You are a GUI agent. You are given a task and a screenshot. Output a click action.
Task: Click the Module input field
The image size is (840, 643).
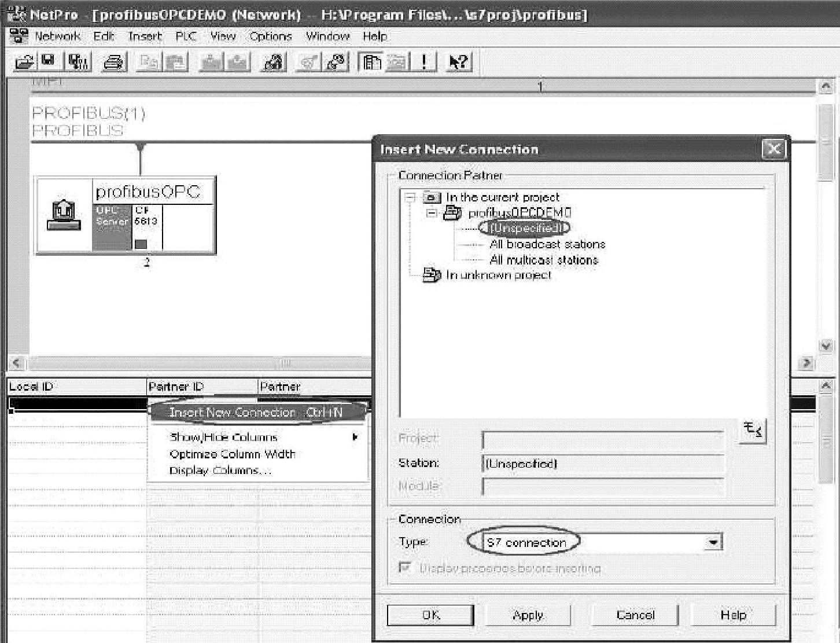click(x=603, y=487)
